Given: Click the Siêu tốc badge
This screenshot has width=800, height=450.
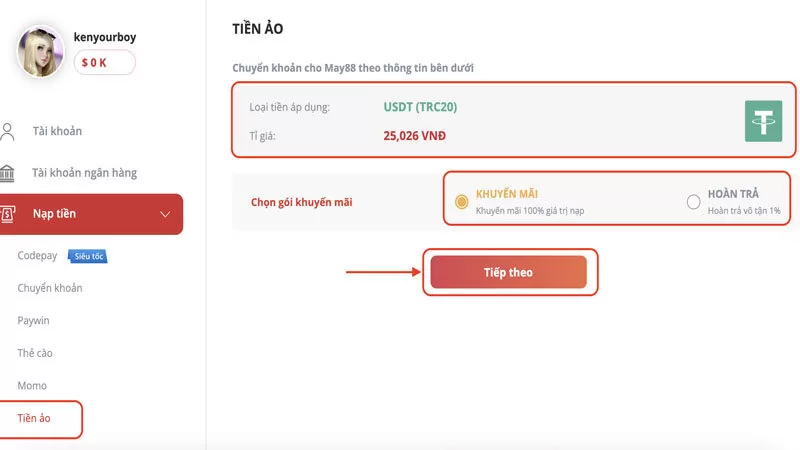Looking at the screenshot, I should (89, 256).
